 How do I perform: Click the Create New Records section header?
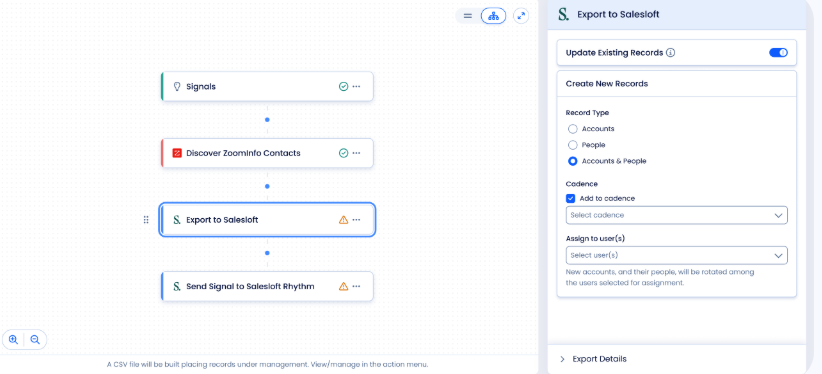click(x=676, y=83)
